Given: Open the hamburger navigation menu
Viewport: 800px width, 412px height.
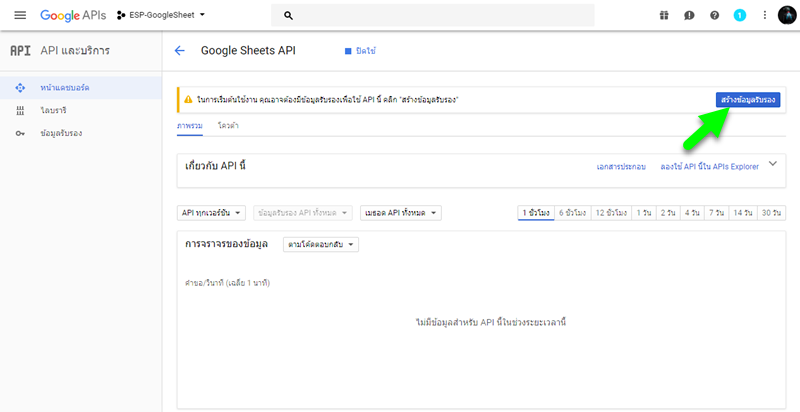Looking at the screenshot, I should pyautogui.click(x=20, y=15).
